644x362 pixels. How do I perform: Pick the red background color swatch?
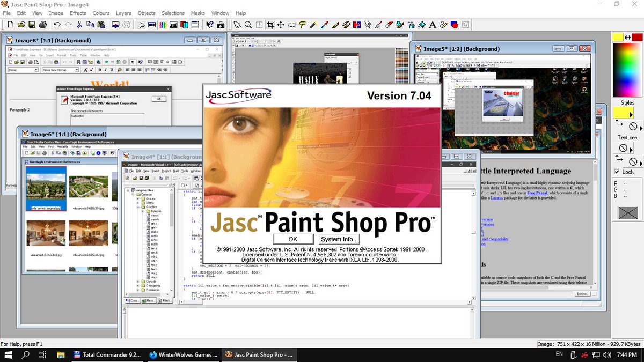tap(637, 37)
